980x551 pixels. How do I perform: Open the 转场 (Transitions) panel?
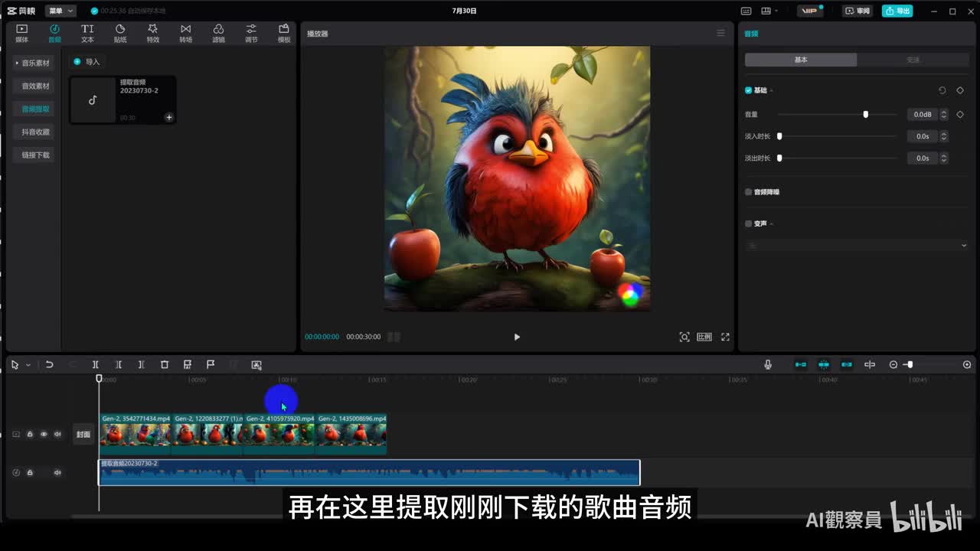186,33
